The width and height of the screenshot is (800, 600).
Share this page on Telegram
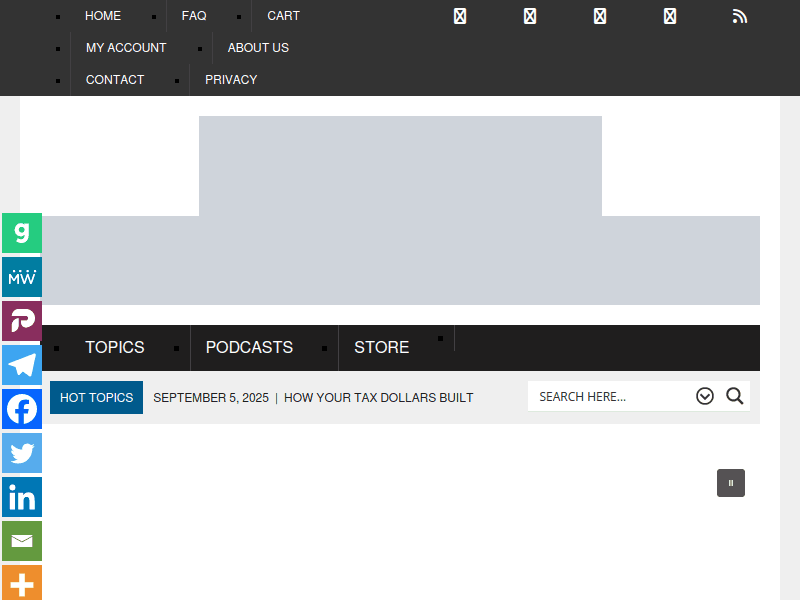(x=21, y=365)
